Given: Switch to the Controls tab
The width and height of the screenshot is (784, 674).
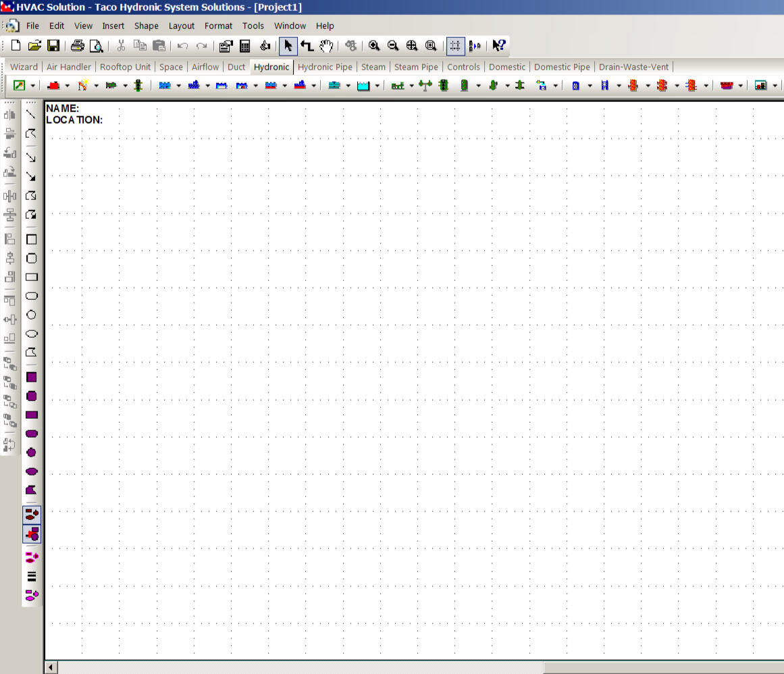Looking at the screenshot, I should [x=463, y=67].
